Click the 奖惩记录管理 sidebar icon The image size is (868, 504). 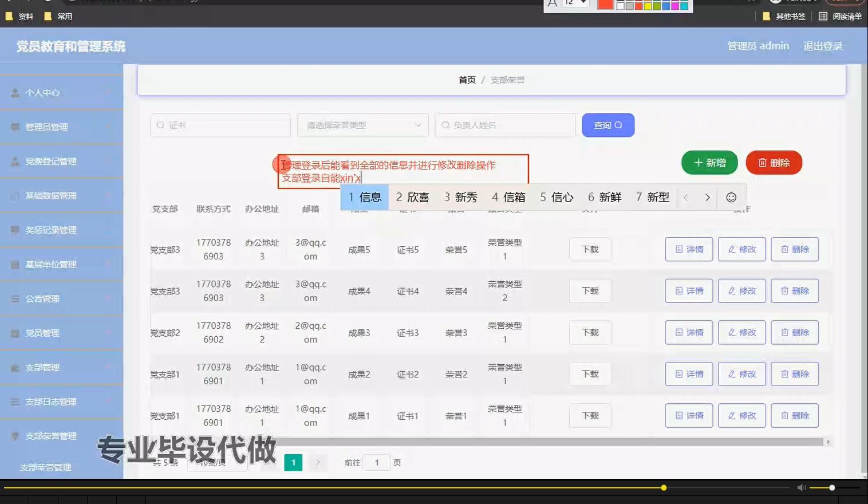(14, 230)
